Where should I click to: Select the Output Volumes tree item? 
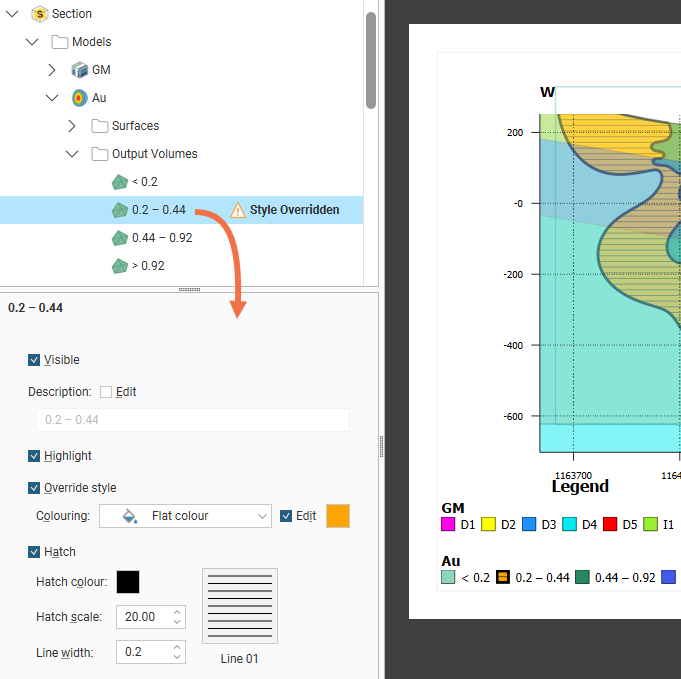pos(154,154)
